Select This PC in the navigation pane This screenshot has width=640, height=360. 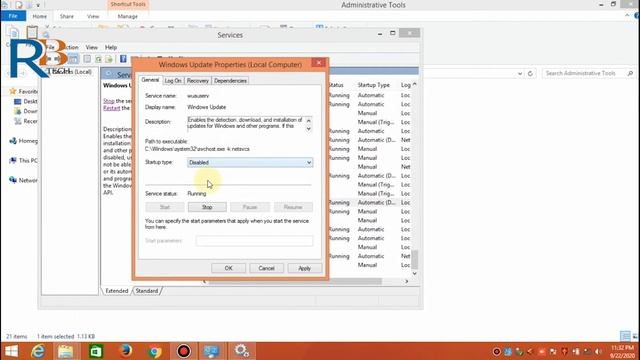[24, 160]
